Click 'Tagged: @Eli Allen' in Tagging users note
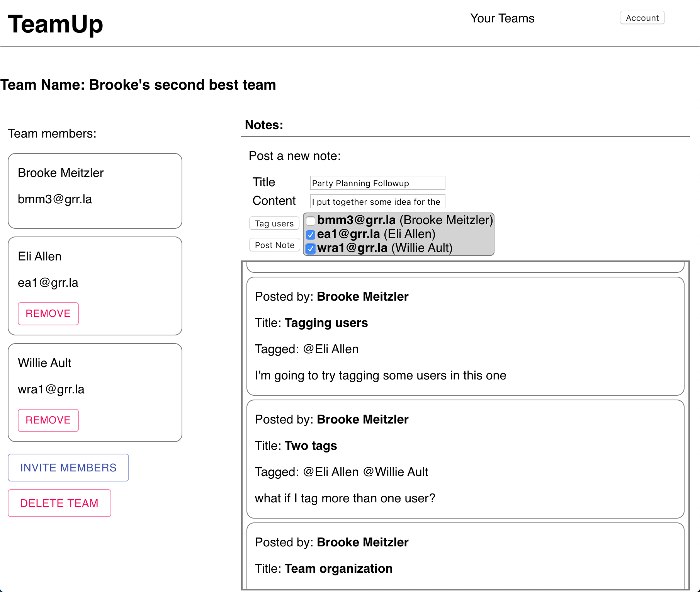 [x=307, y=349]
